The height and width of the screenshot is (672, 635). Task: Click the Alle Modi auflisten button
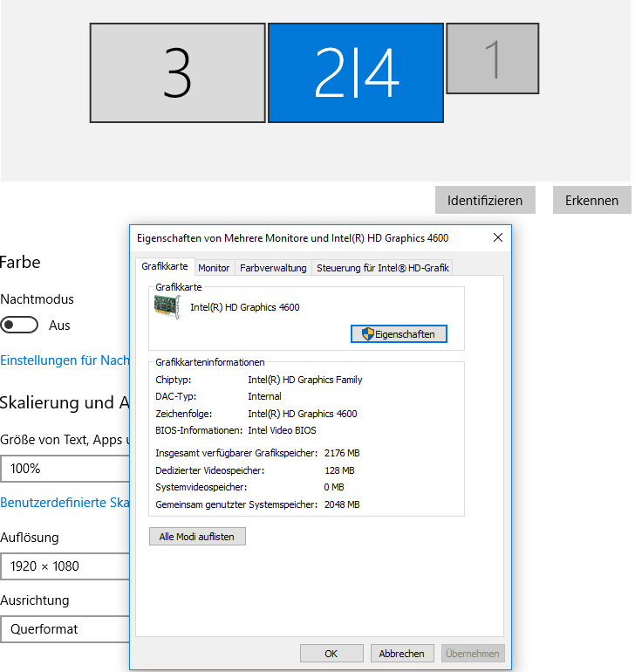tap(197, 536)
